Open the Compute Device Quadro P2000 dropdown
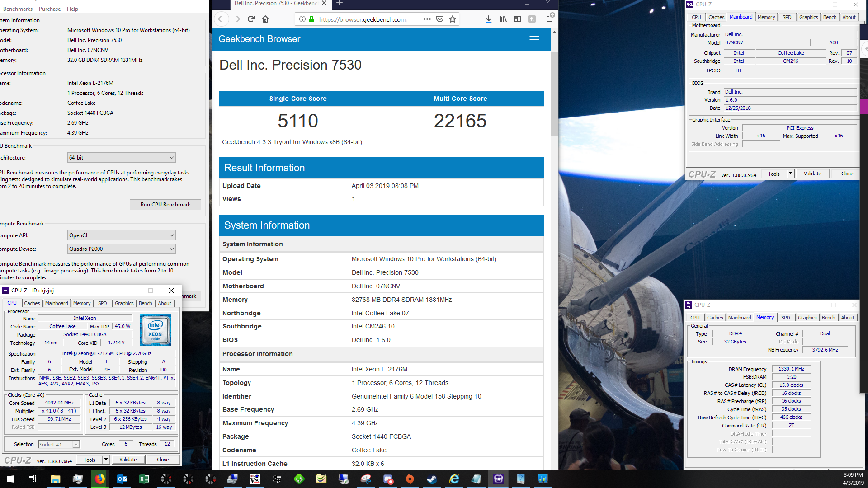 click(x=121, y=249)
